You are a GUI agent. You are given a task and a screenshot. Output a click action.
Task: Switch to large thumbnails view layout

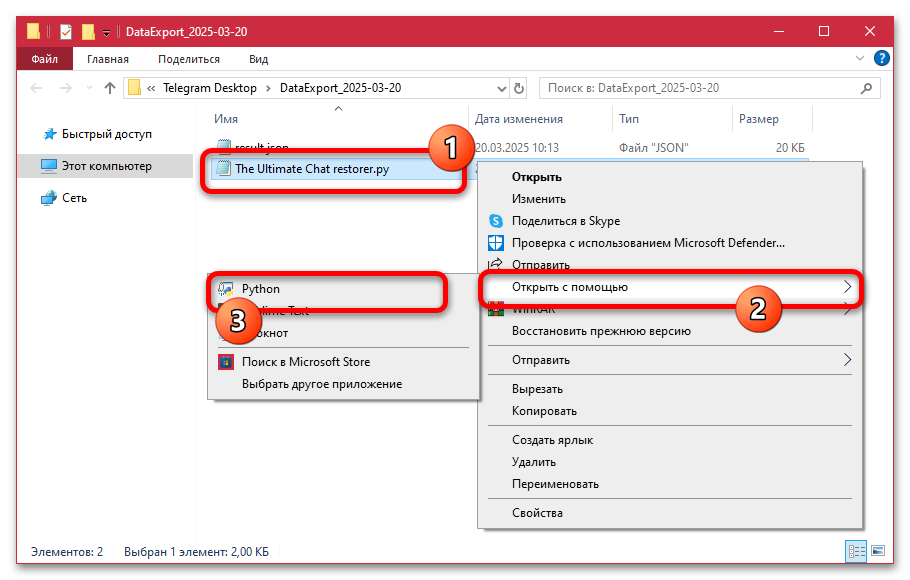coord(877,551)
